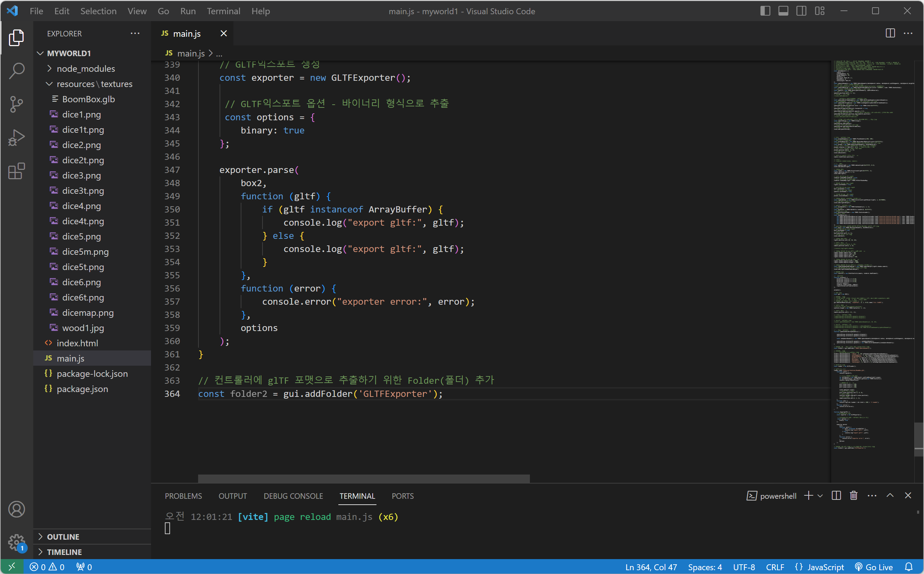Viewport: 924px width, 574px height.
Task: Open the new terminal launch profile dropdown
Action: coord(820,496)
